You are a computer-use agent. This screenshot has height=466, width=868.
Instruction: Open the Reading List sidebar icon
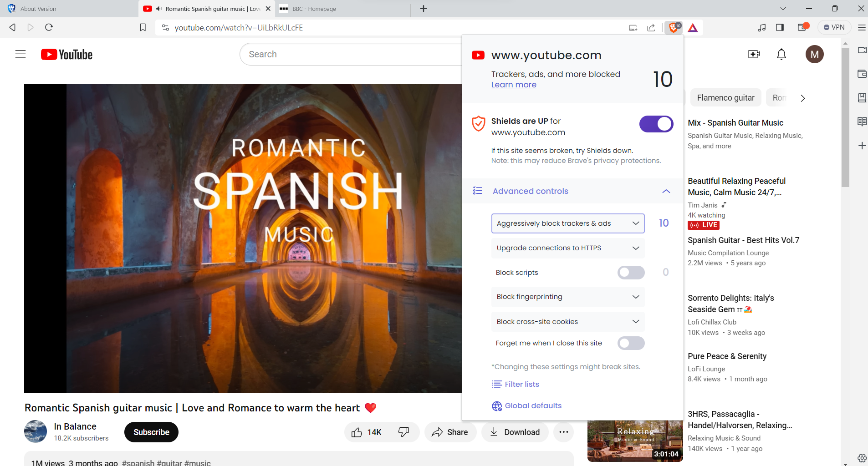[x=862, y=122]
